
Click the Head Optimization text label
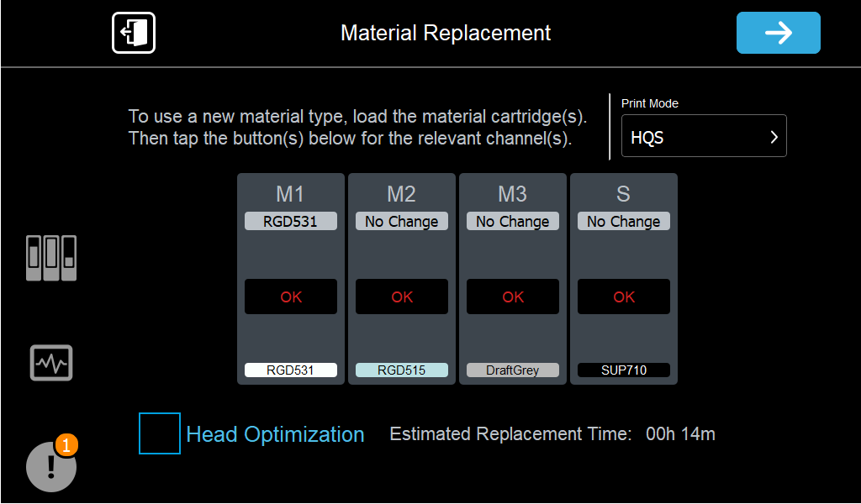(x=275, y=434)
